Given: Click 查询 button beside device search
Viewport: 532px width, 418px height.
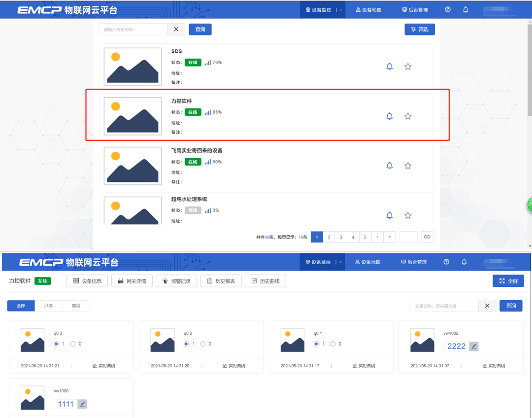Looking at the screenshot, I should (200, 29).
